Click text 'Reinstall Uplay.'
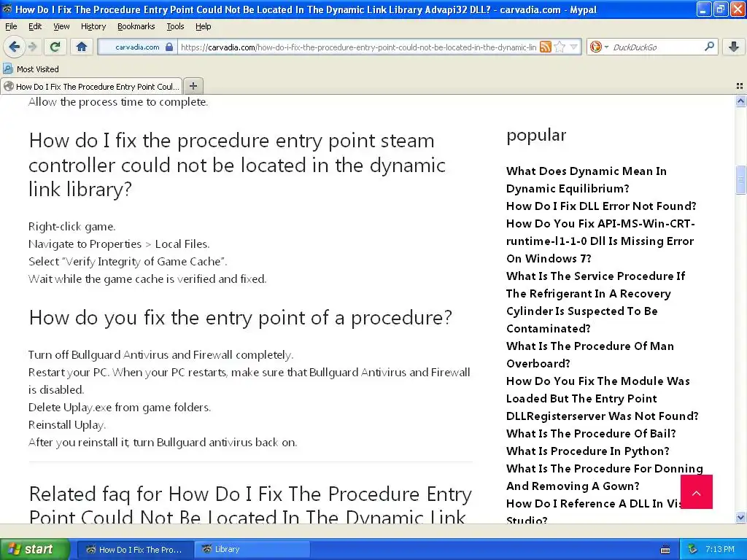747x560 pixels. pyautogui.click(x=67, y=425)
